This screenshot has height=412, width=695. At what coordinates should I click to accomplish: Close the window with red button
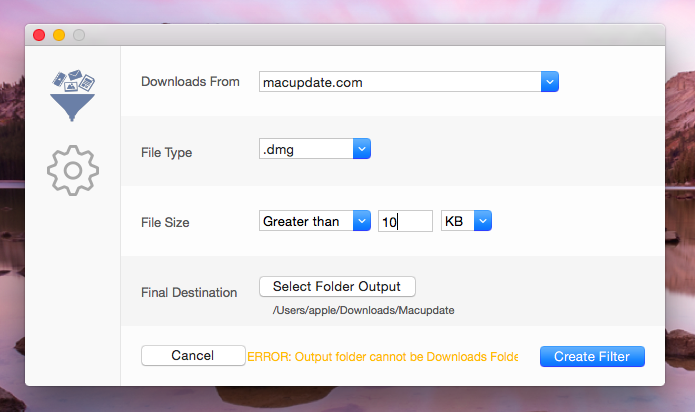(x=39, y=35)
